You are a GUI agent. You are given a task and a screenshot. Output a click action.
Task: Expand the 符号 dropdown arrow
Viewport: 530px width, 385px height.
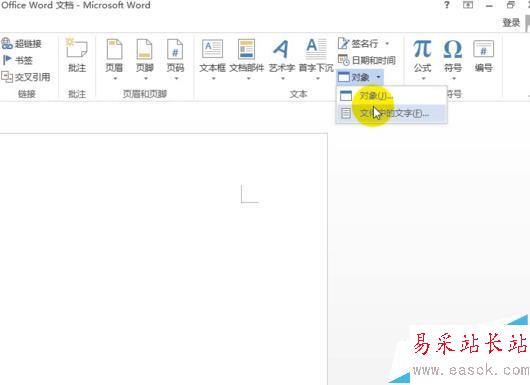pyautogui.click(x=454, y=78)
